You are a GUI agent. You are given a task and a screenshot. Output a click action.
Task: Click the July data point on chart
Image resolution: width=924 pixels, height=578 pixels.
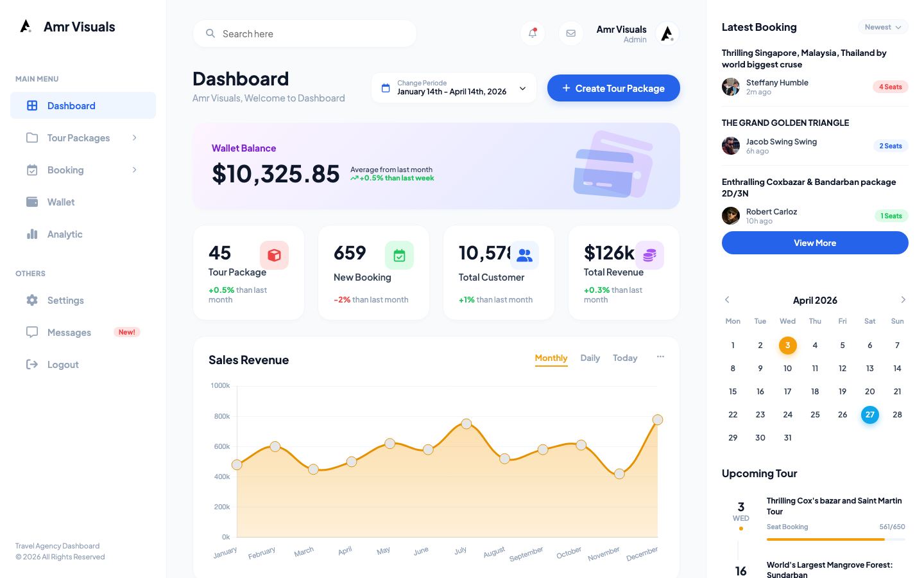coord(466,424)
